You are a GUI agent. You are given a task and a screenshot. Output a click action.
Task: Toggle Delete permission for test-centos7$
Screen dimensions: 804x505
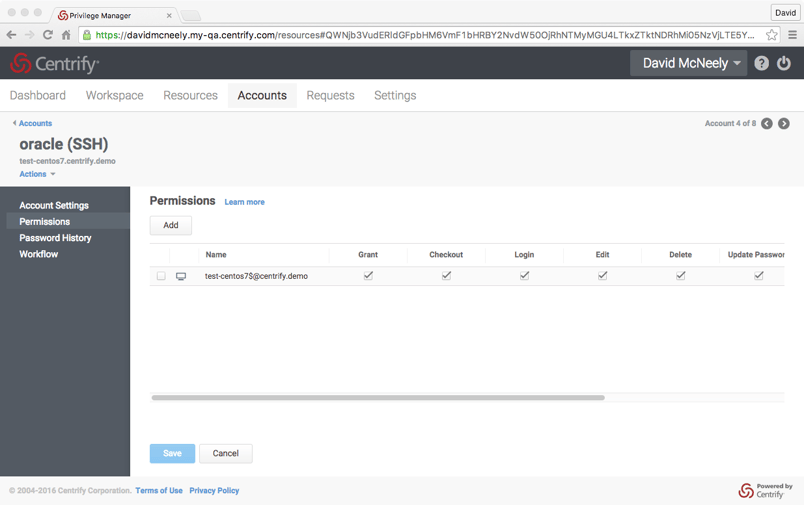(x=680, y=276)
